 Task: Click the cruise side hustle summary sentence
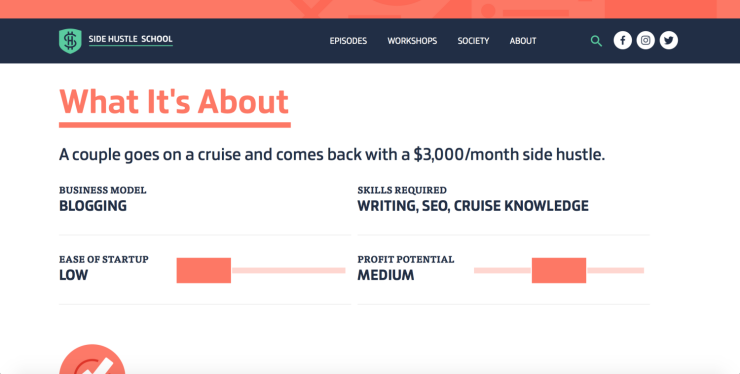click(332, 155)
